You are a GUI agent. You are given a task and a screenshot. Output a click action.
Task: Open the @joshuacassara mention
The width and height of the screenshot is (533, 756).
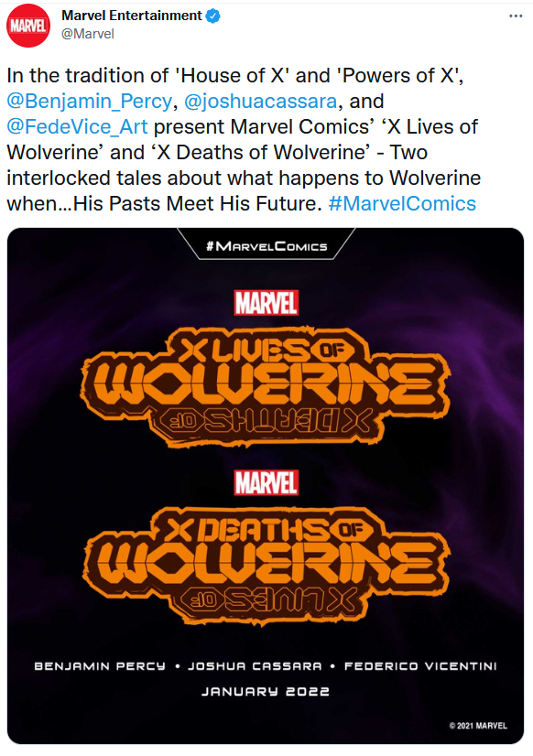[260, 102]
